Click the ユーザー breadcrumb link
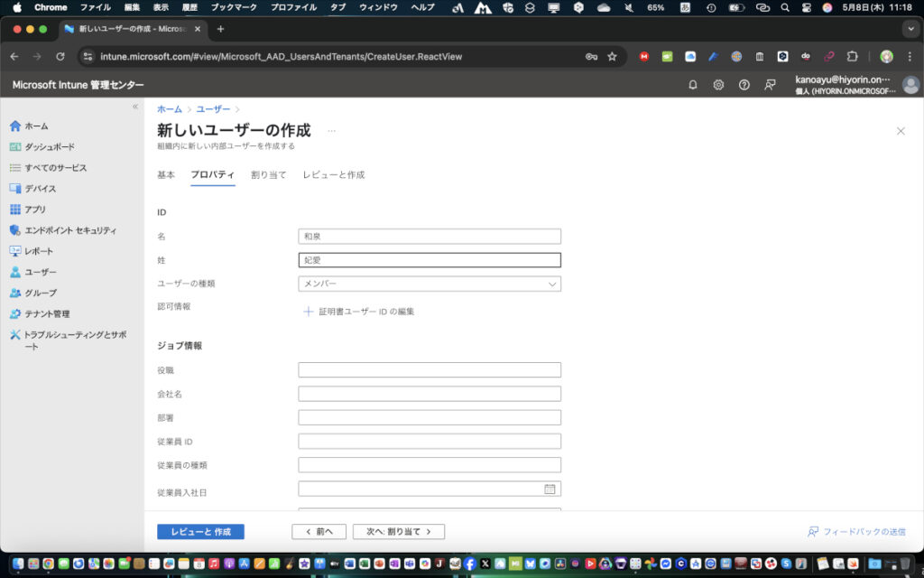924x578 pixels. 213,109
